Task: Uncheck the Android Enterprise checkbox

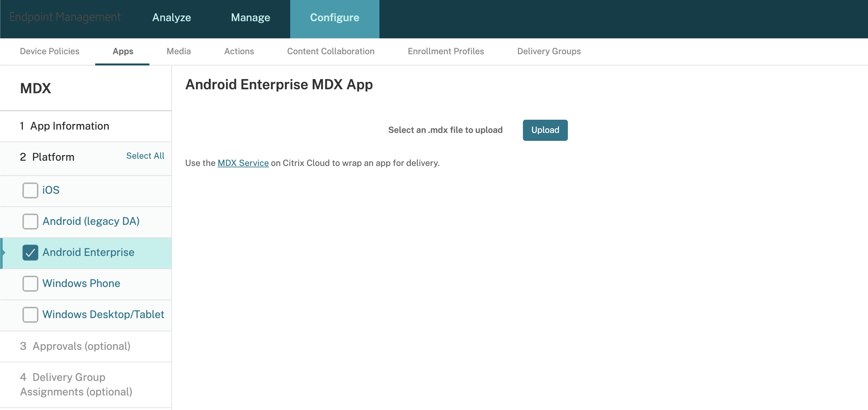Action: coord(30,252)
